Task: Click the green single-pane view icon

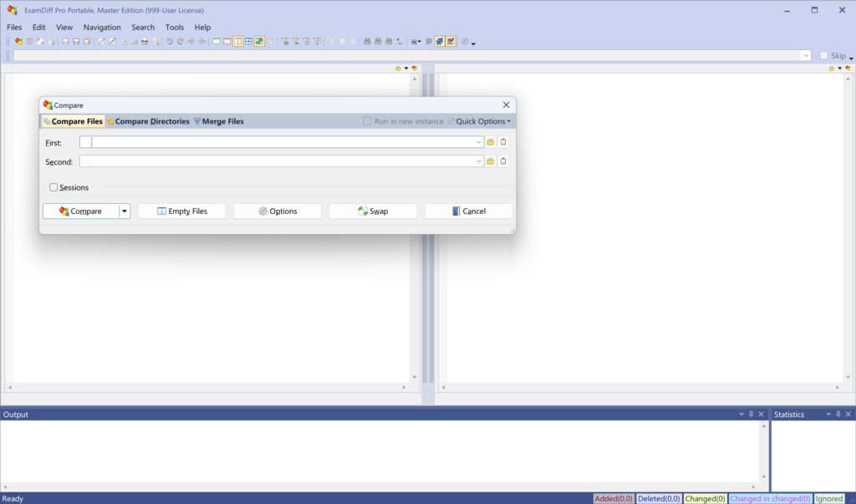Action: click(217, 42)
